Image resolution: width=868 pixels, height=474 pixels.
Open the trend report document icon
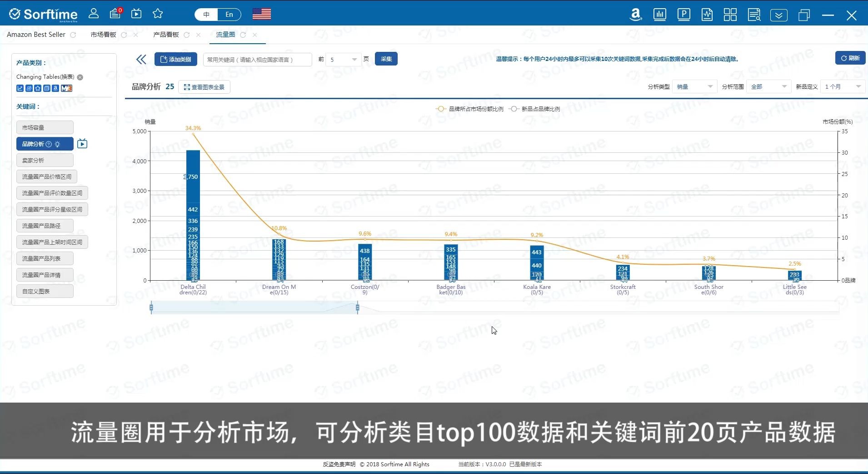(x=707, y=15)
